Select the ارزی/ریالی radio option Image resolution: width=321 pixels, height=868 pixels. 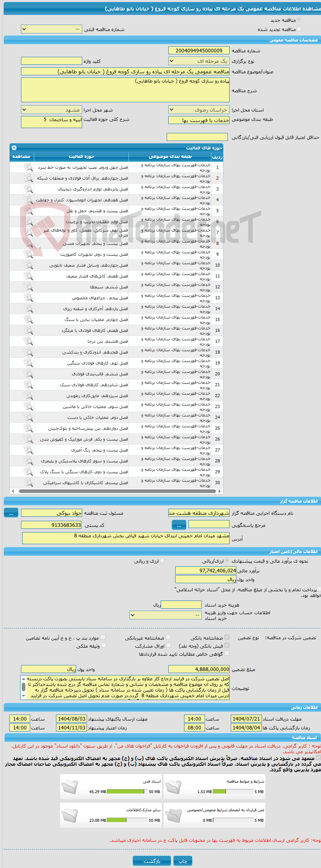coord(228,561)
